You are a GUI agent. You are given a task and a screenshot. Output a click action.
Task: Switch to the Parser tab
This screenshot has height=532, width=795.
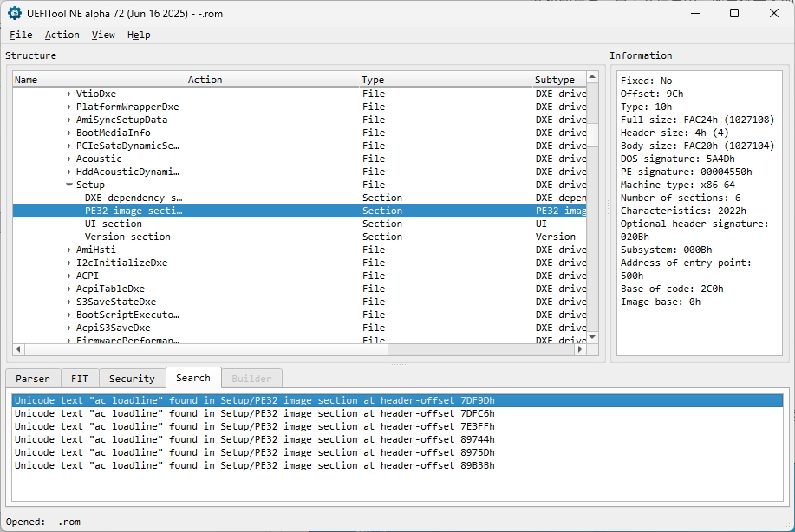pos(33,379)
